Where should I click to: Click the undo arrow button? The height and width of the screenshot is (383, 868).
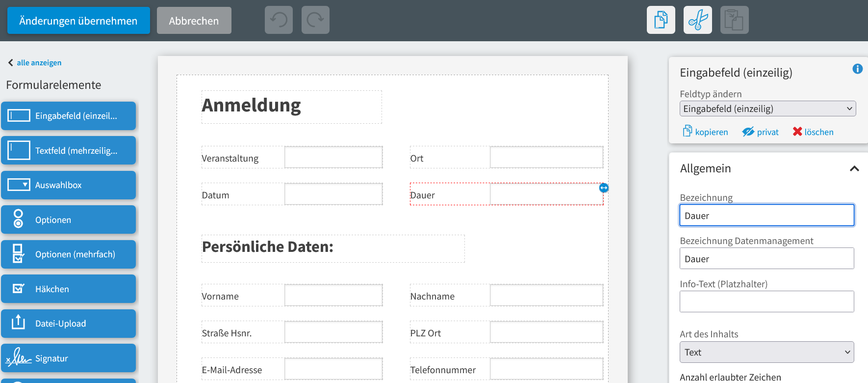click(279, 20)
